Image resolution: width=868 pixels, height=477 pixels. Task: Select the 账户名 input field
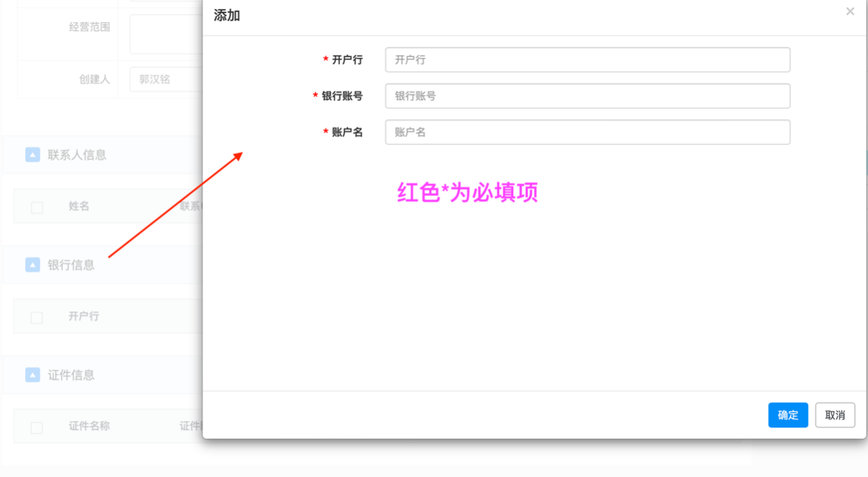point(587,132)
